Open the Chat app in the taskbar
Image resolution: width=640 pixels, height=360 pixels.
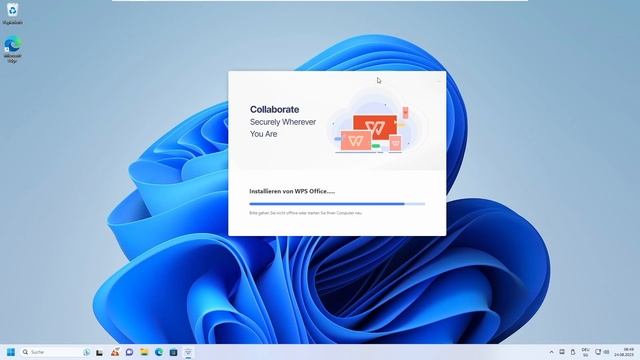(x=129, y=352)
